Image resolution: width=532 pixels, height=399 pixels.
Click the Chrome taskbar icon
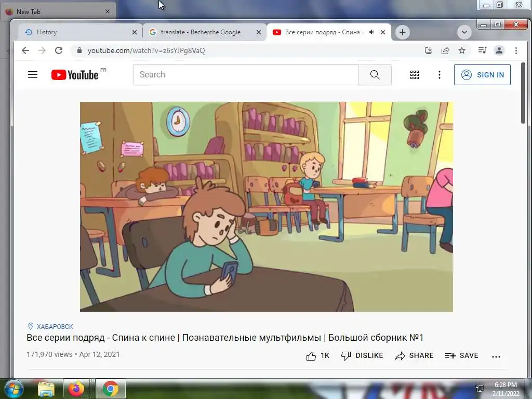click(110, 389)
